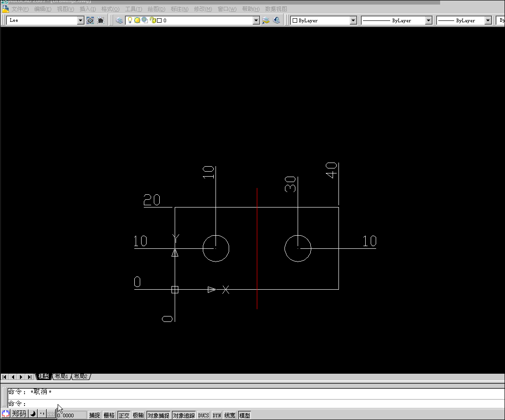
Task: Click the coordinates display 0.0000
Action: coord(72,415)
